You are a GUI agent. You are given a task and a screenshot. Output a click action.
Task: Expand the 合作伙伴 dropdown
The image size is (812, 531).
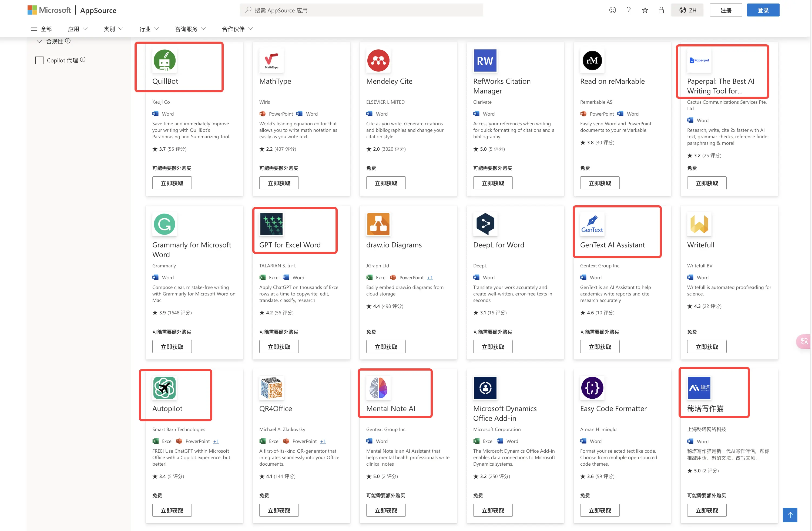[237, 29]
